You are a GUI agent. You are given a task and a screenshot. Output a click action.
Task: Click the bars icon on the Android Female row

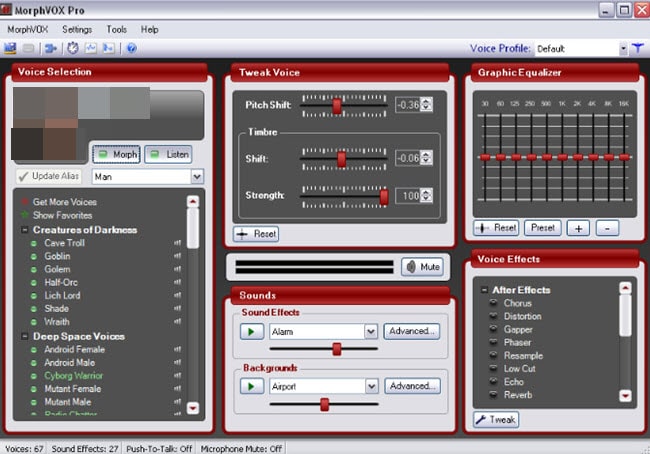177,350
